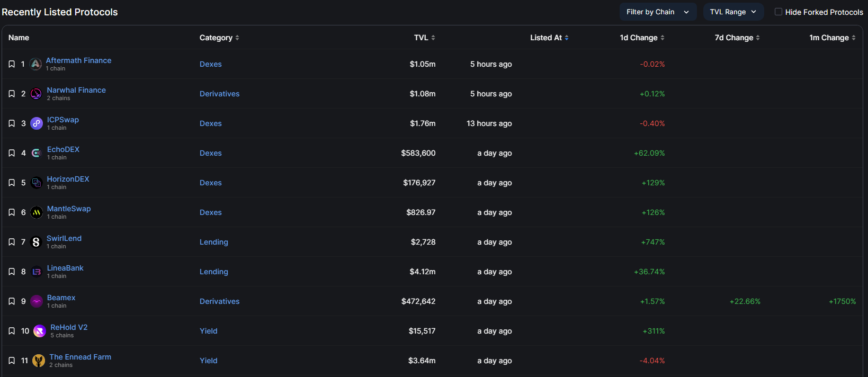Open the Filter by Chain dropdown
Viewport: 868px width, 377px height.
[x=658, y=12]
